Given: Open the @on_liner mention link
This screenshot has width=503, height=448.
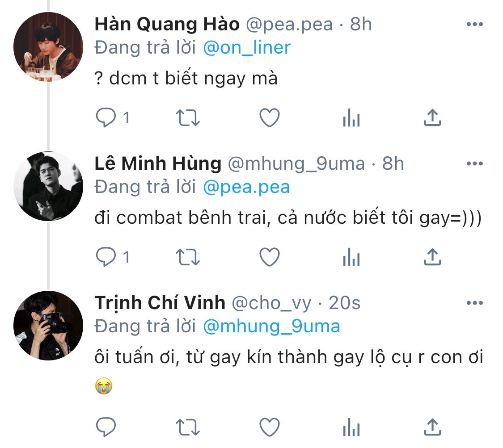Looking at the screenshot, I should [x=246, y=48].
